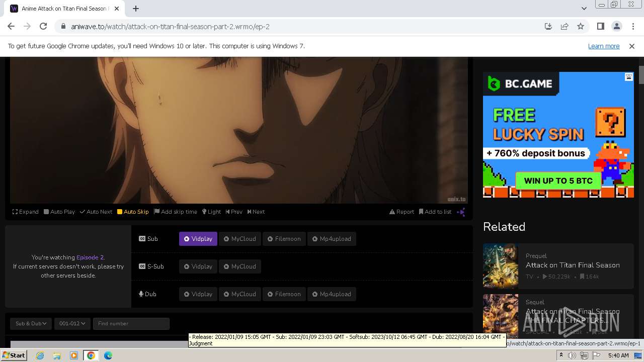Click Add skip time

click(176, 212)
